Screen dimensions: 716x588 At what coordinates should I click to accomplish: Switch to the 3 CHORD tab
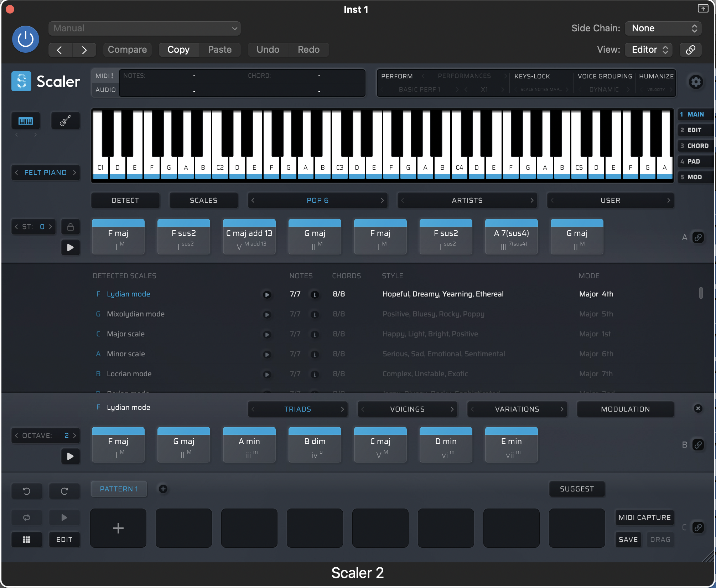(695, 146)
